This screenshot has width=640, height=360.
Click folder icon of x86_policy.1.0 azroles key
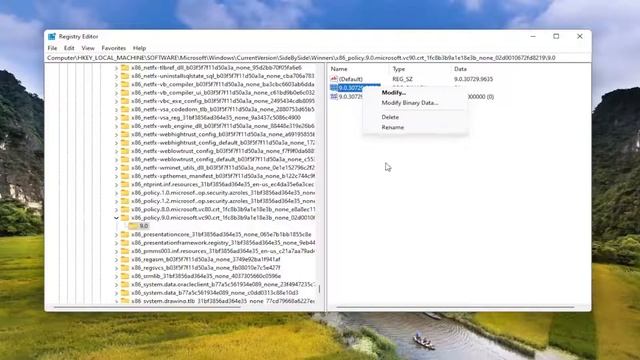(125, 193)
